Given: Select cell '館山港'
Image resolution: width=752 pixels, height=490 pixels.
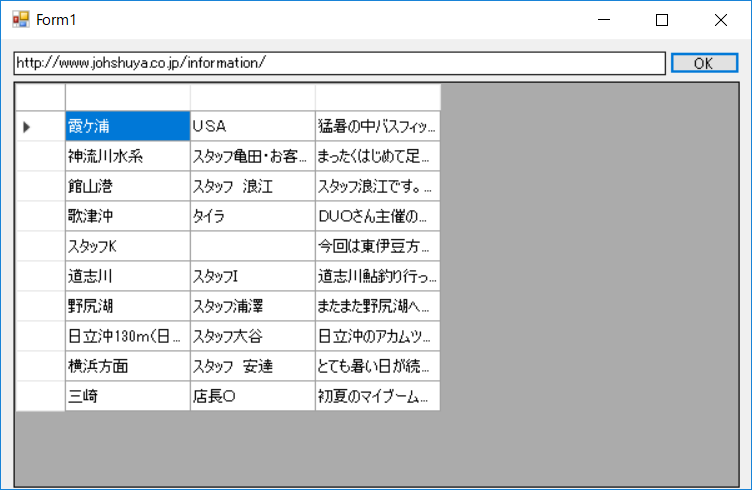Looking at the screenshot, I should click(x=128, y=186).
